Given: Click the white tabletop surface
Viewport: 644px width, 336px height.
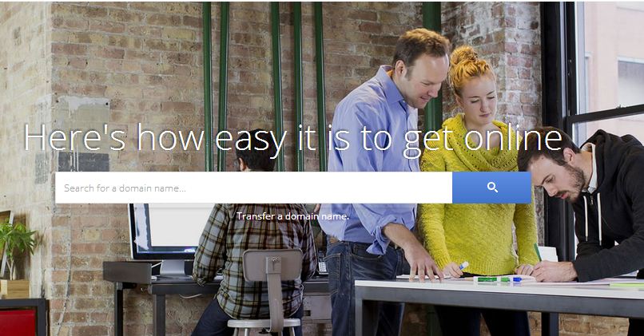Looking at the screenshot, I should point(499,289).
